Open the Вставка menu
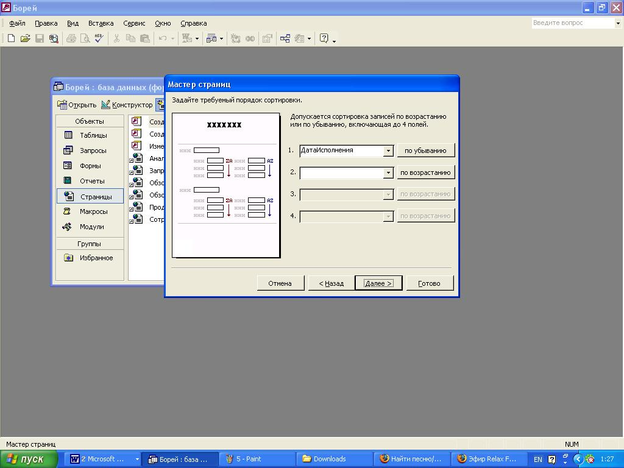 (x=100, y=21)
